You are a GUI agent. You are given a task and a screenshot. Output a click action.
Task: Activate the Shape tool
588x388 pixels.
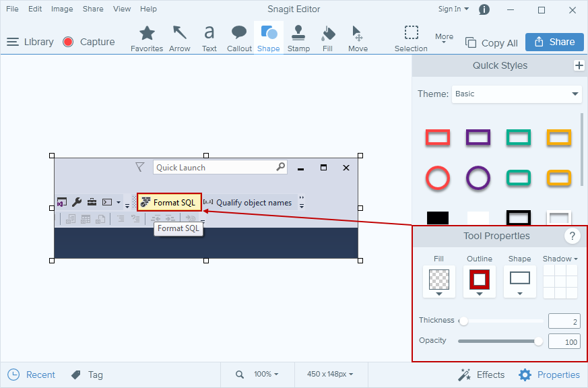[269, 38]
